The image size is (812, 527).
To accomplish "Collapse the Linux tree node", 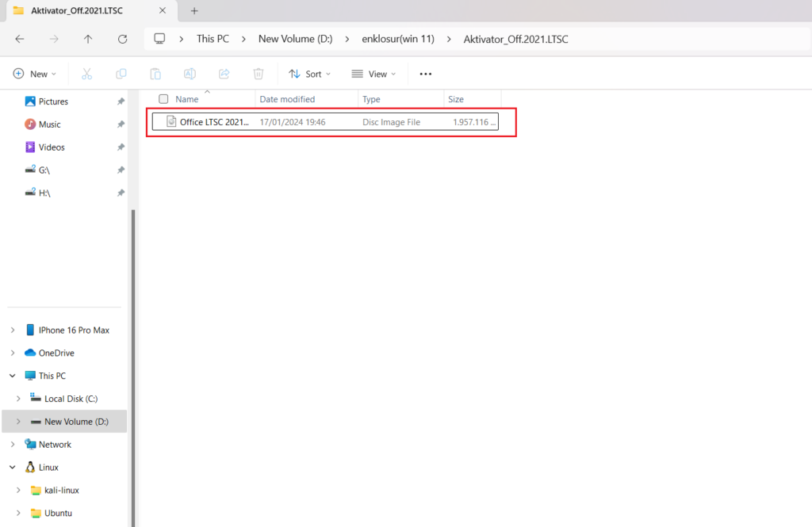I will (13, 467).
